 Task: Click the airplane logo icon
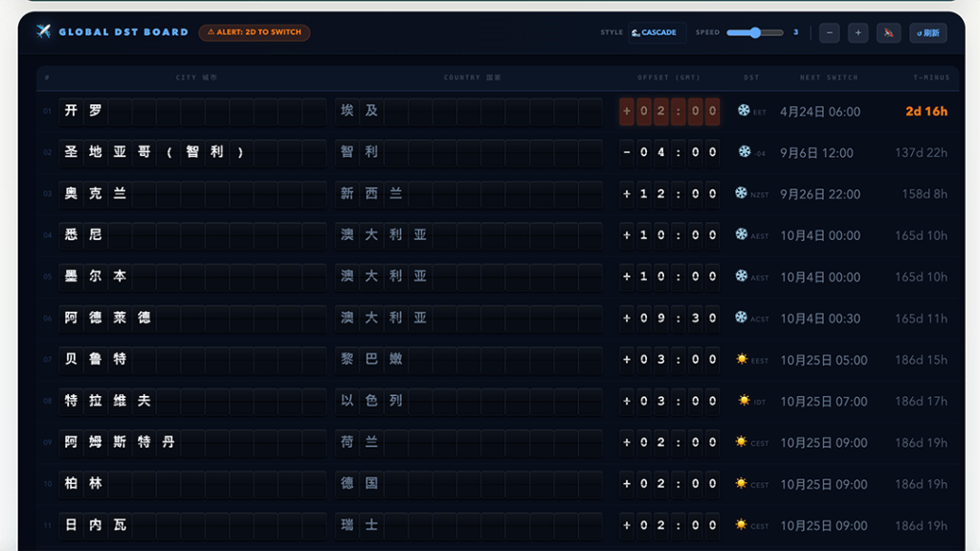tap(44, 32)
